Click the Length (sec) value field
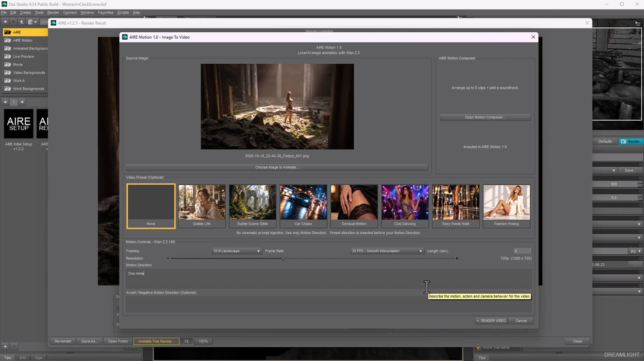Viewport: 644px width, 361px height. (x=522, y=251)
